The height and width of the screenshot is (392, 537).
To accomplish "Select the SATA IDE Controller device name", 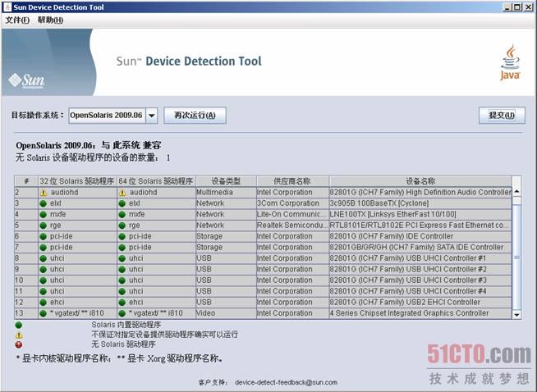I will (x=420, y=247).
